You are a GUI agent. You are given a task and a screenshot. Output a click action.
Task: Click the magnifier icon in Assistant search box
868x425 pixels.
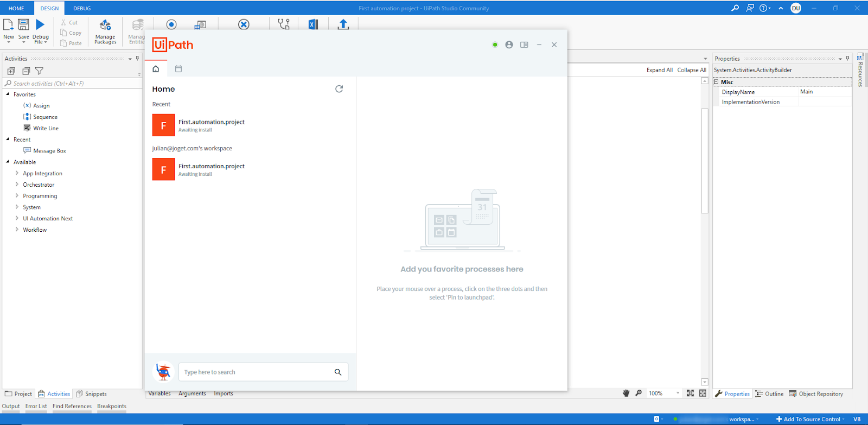click(x=338, y=372)
